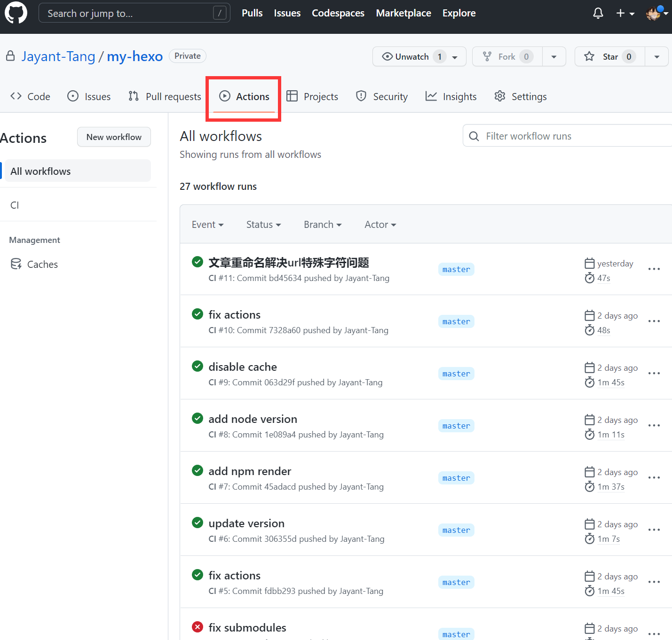The image size is (672, 640).
Task: Star the repository
Action: [x=609, y=56]
